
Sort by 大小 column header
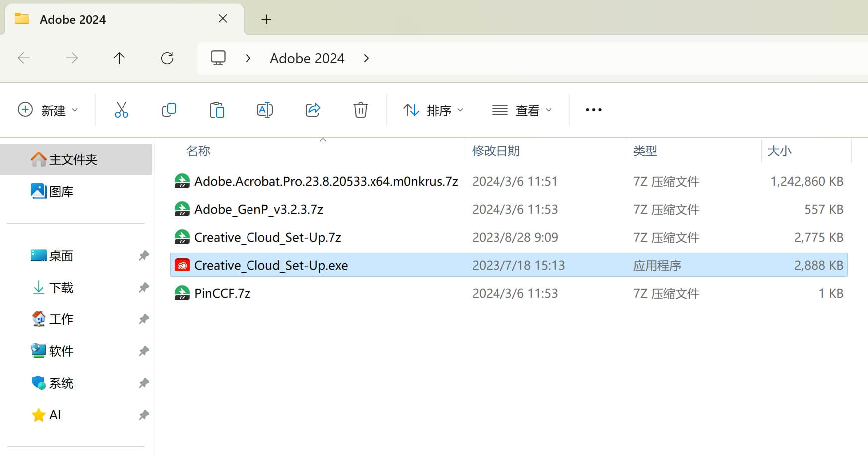coord(780,151)
